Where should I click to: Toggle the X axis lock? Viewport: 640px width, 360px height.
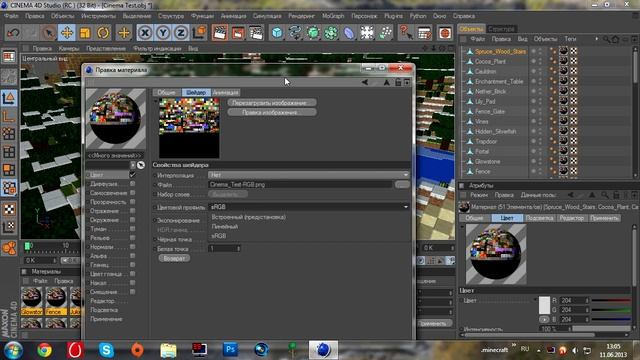point(145,33)
